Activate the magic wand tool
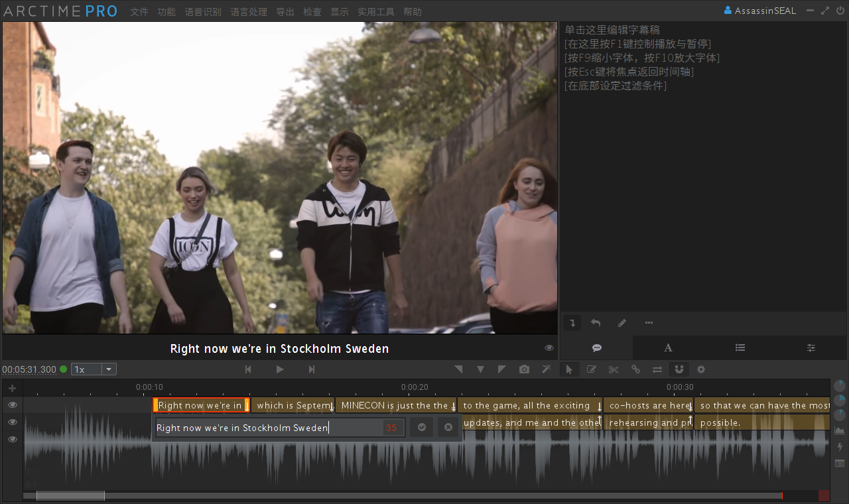The image size is (849, 504). click(x=547, y=369)
